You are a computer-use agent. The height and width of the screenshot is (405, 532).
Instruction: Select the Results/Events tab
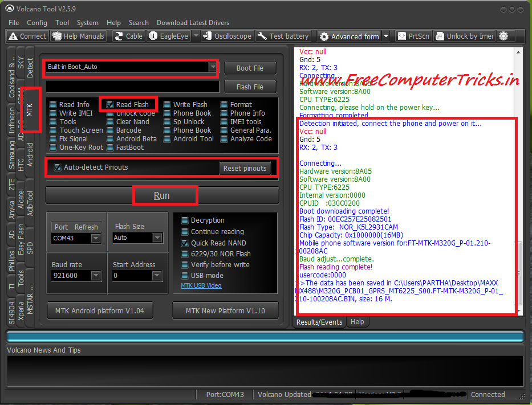(319, 322)
